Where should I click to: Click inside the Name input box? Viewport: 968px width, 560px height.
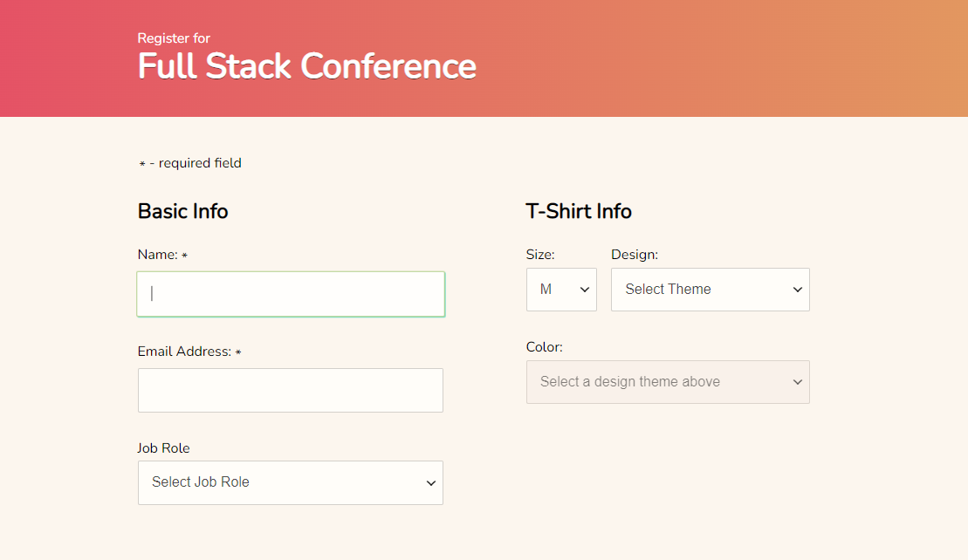coord(290,294)
